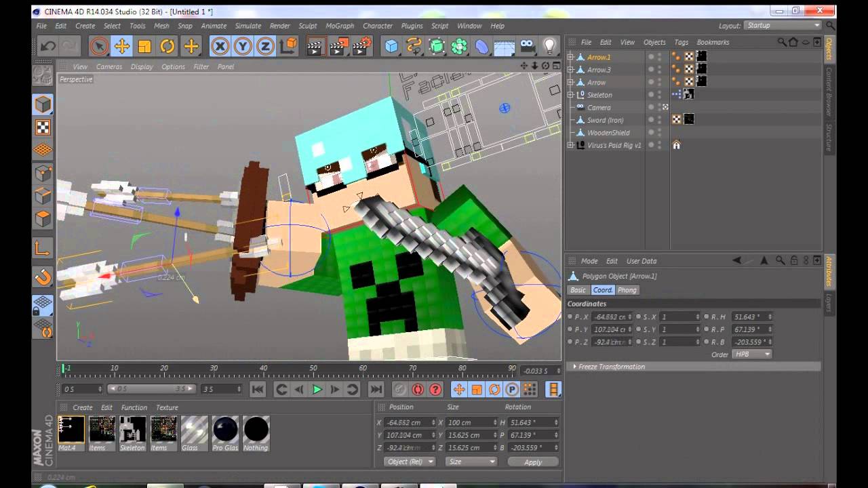
Task: Switch to the Phong tab
Action: [x=627, y=290]
